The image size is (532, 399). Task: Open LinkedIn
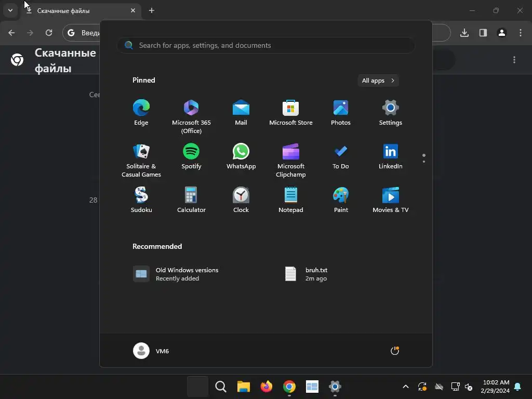pyautogui.click(x=391, y=156)
